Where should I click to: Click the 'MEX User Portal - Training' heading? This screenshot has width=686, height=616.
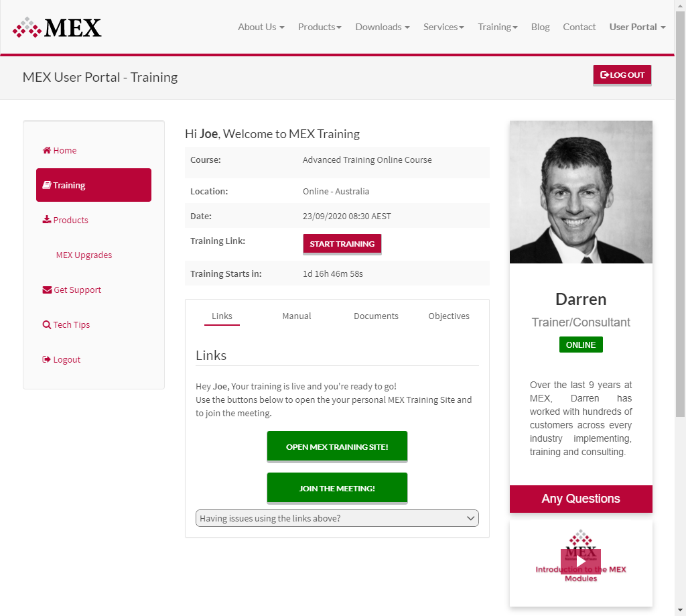tap(100, 77)
